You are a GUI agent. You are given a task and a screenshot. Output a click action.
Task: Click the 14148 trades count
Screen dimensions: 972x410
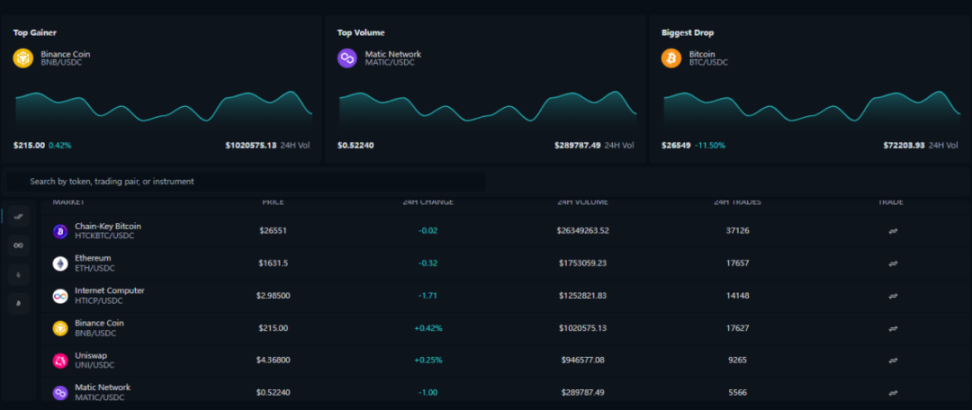pos(738,296)
